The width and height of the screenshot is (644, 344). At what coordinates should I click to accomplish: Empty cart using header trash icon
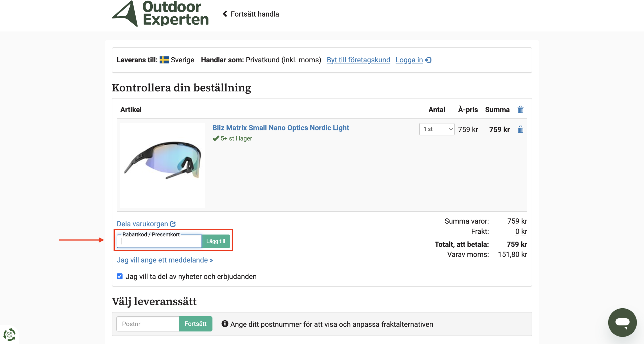coord(520,110)
